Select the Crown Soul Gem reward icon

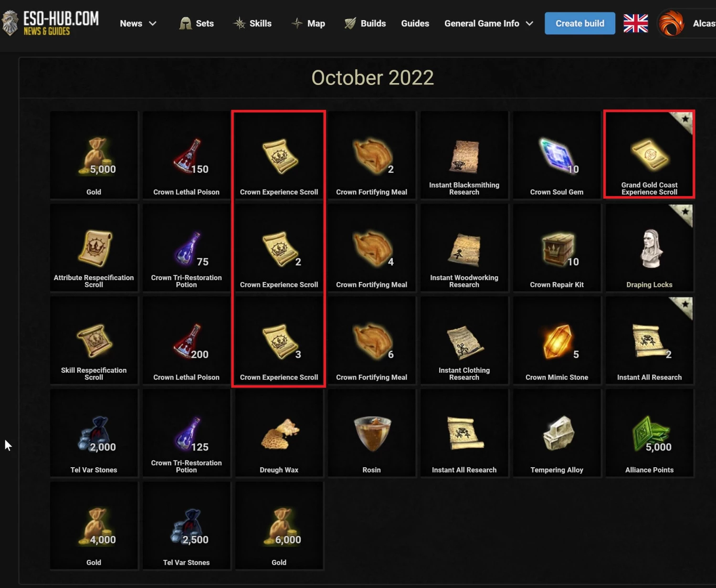tap(557, 155)
